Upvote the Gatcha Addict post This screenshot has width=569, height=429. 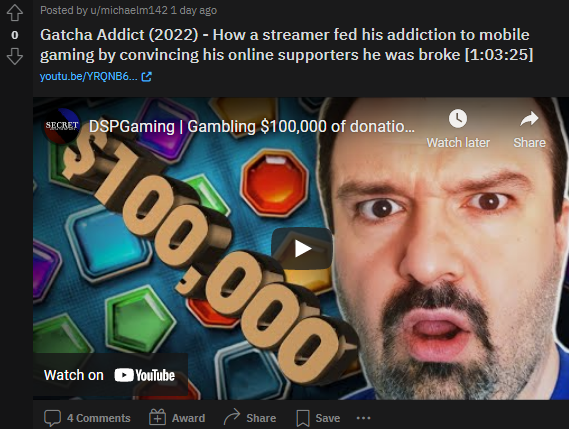15,13
